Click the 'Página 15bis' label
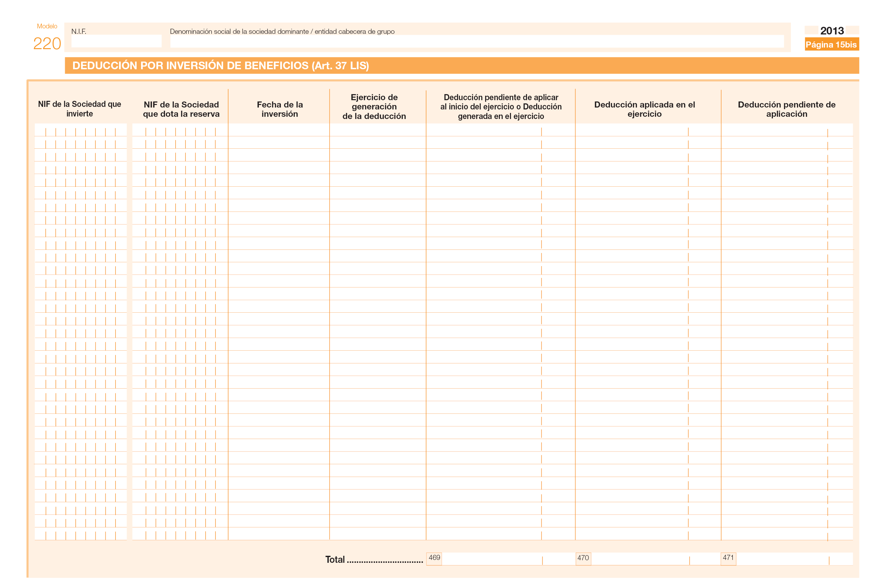Image resolution: width=886 pixels, height=588 pixels. [831, 45]
